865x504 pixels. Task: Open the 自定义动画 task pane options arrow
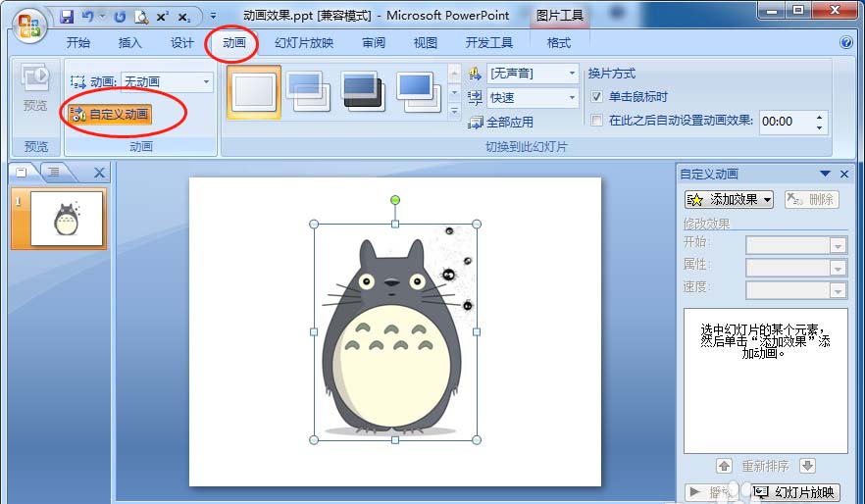click(x=826, y=174)
